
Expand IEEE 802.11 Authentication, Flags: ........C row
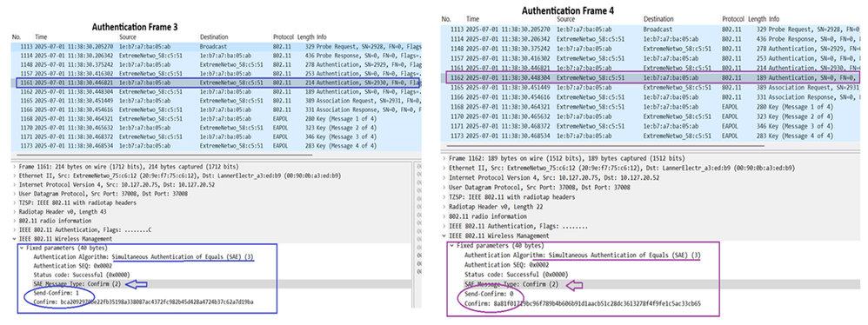(15, 230)
